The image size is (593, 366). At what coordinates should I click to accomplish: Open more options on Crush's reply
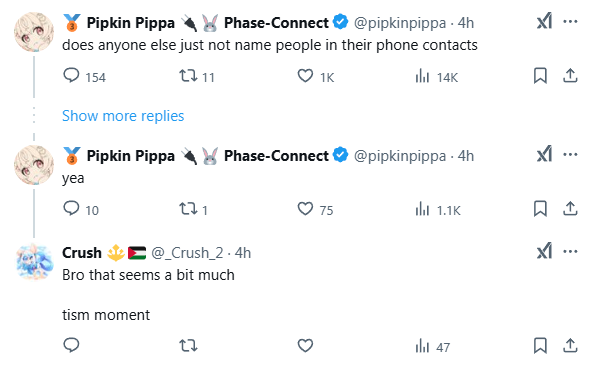pos(570,251)
